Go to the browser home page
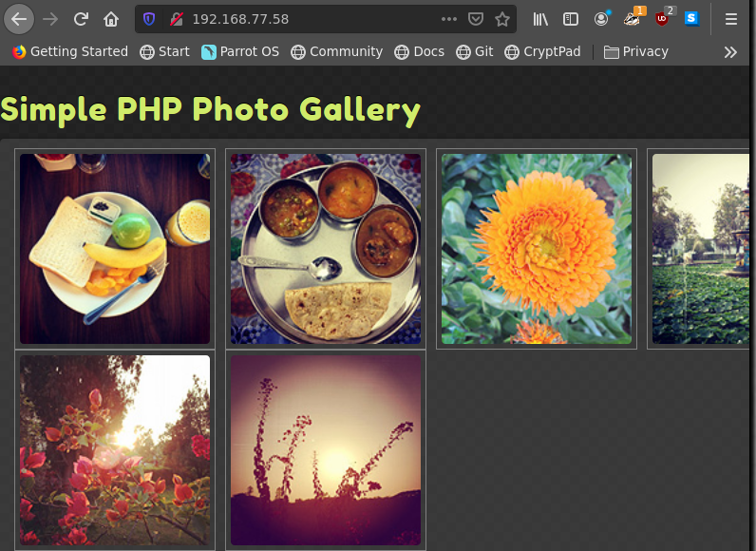 coord(111,19)
